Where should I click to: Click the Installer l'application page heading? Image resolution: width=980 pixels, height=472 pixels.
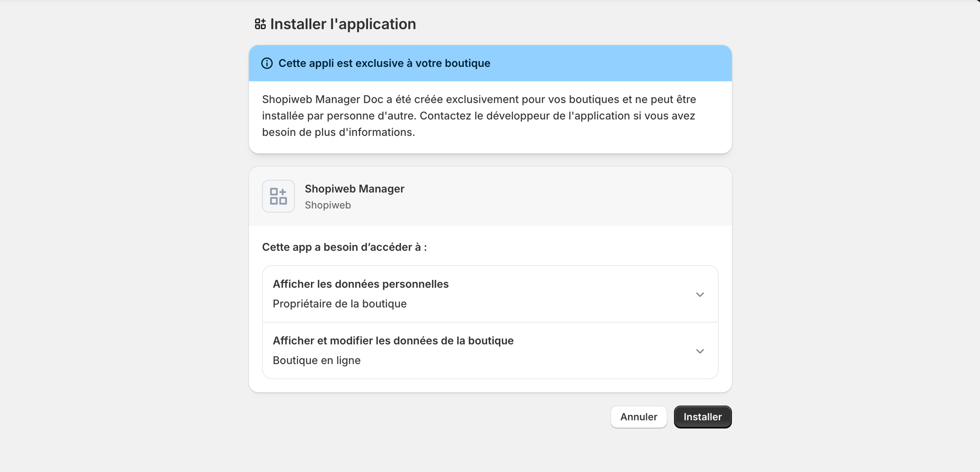click(x=343, y=24)
